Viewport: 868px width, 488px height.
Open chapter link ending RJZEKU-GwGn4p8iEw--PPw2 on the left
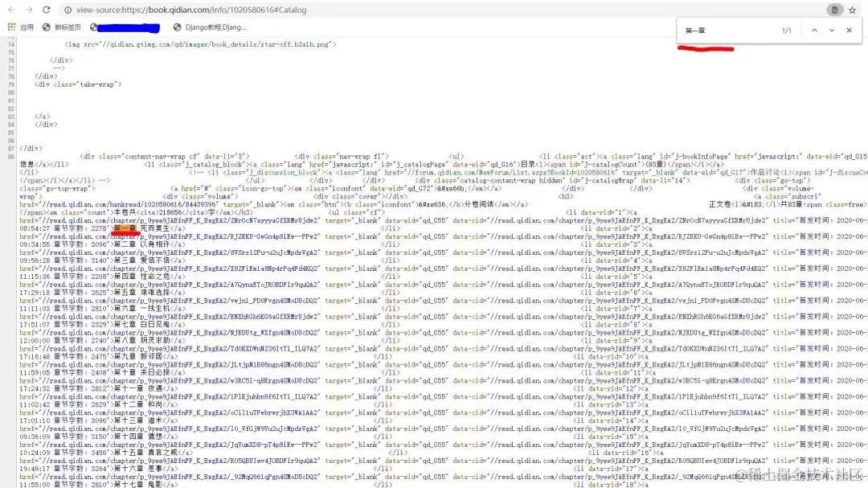click(x=180, y=236)
